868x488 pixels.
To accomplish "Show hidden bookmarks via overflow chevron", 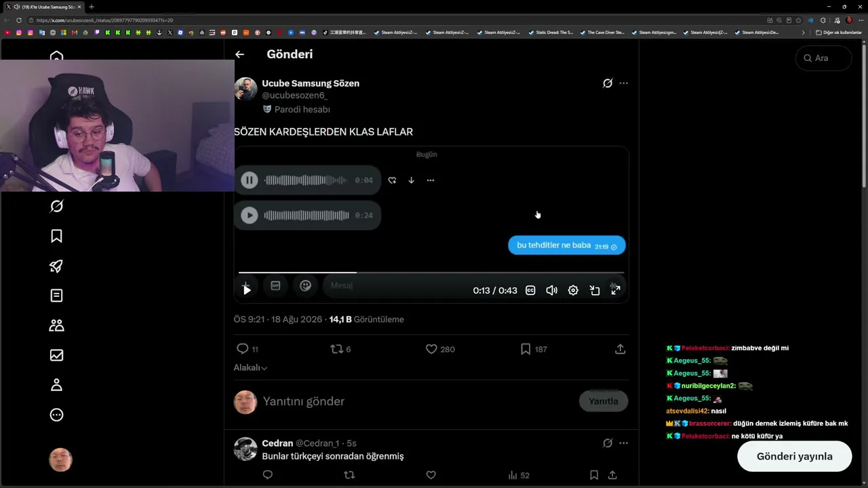I will (804, 33).
